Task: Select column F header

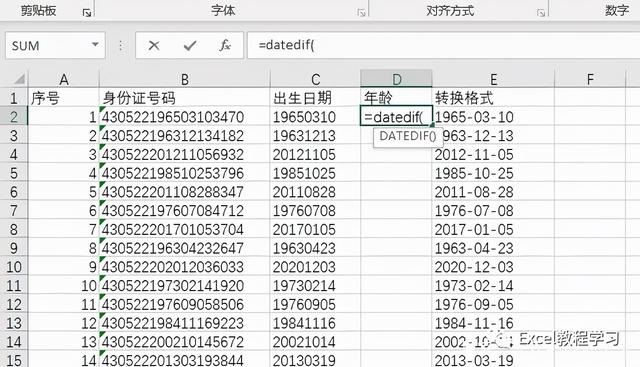Action: click(x=590, y=79)
